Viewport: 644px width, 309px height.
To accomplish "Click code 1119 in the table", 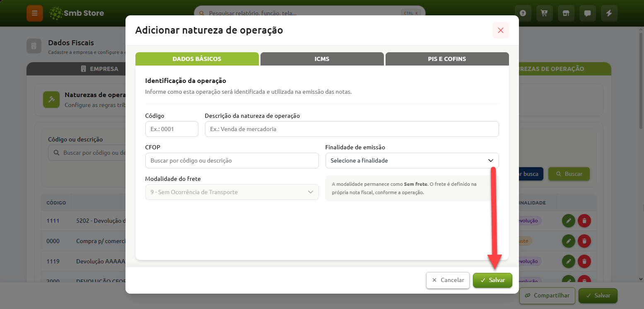I will pyautogui.click(x=53, y=261).
